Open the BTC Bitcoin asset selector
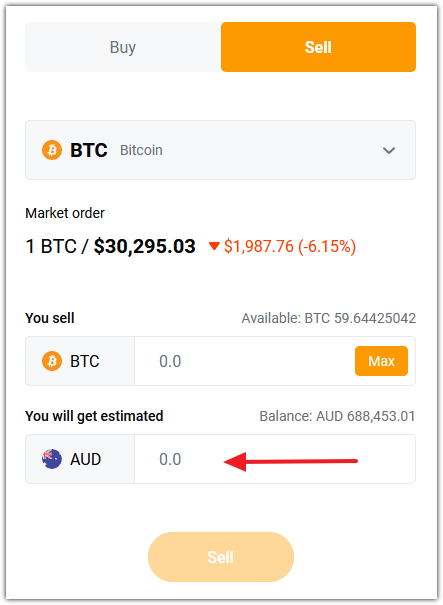443x605 pixels. [x=220, y=150]
